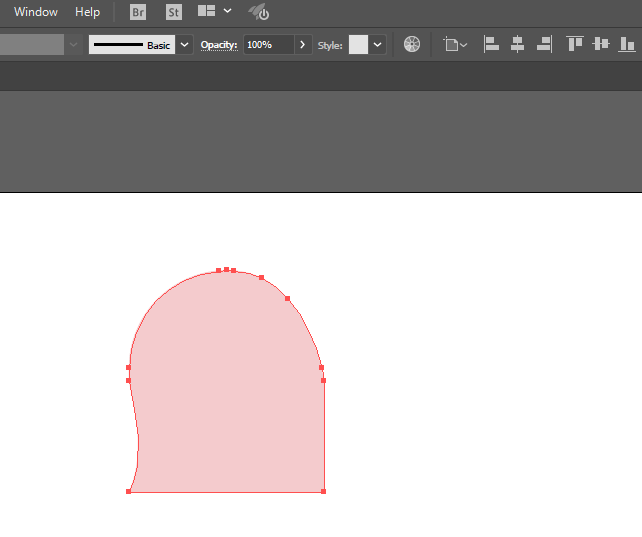The image size is (642, 537).
Task: Click the Recolor Artwork wheel icon
Action: point(411,44)
